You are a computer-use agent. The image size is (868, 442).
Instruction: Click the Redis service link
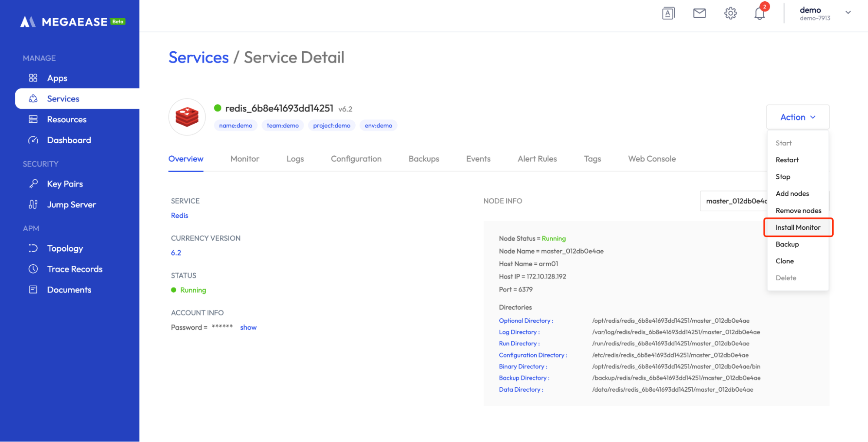coord(179,216)
